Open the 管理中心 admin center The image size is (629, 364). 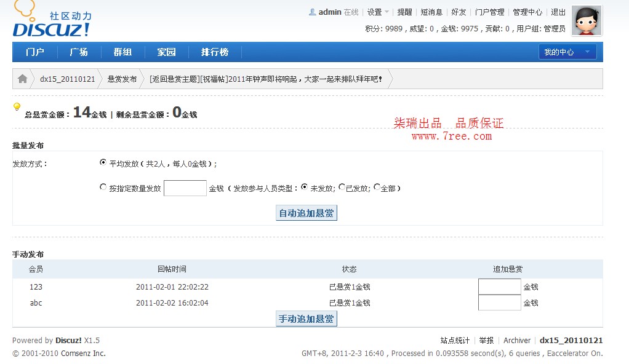tap(527, 12)
